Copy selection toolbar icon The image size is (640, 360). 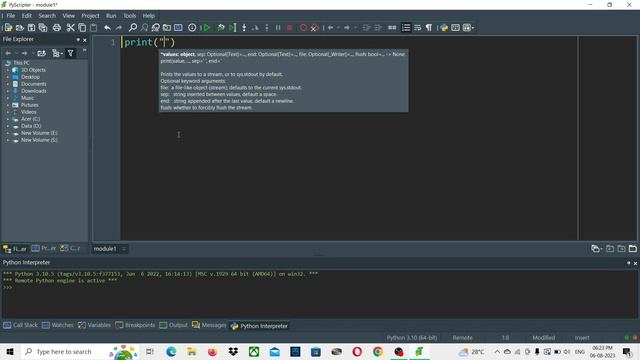(x=82, y=28)
